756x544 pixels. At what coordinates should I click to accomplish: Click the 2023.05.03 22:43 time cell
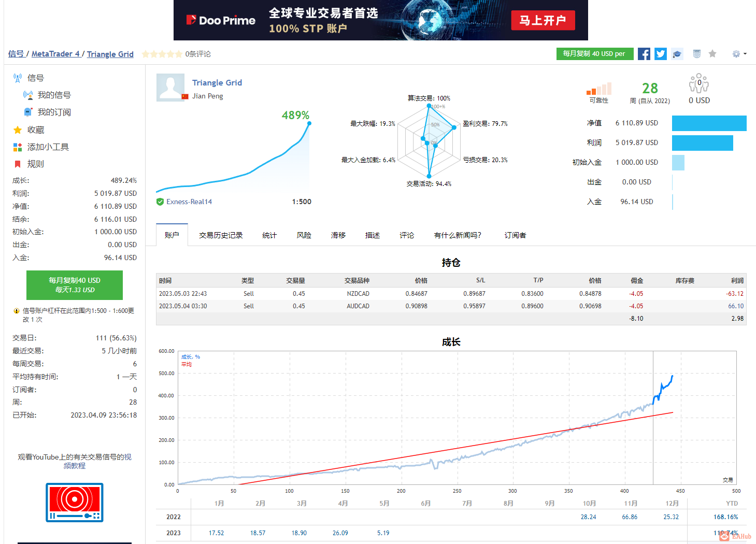click(183, 294)
